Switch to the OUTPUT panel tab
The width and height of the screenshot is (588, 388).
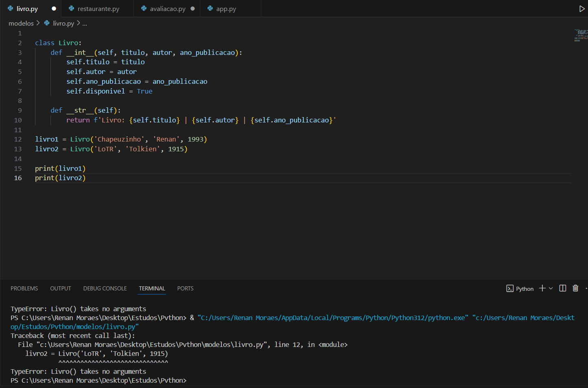pos(61,288)
